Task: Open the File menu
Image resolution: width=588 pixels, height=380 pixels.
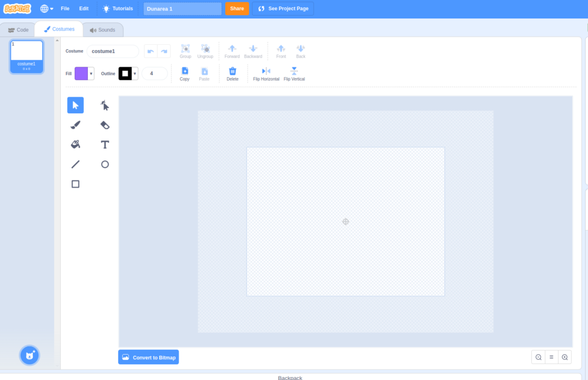Action: (x=65, y=9)
